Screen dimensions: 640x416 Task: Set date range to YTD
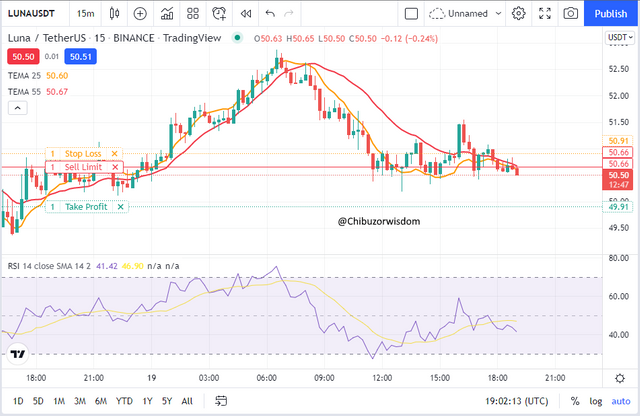tap(124, 401)
